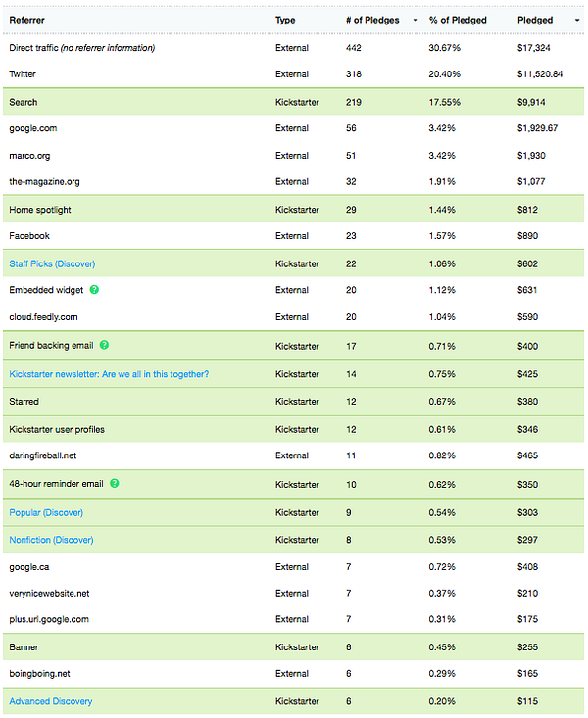588x718 pixels.
Task: Sort by # of Pledges arrow
Action: click(416, 21)
